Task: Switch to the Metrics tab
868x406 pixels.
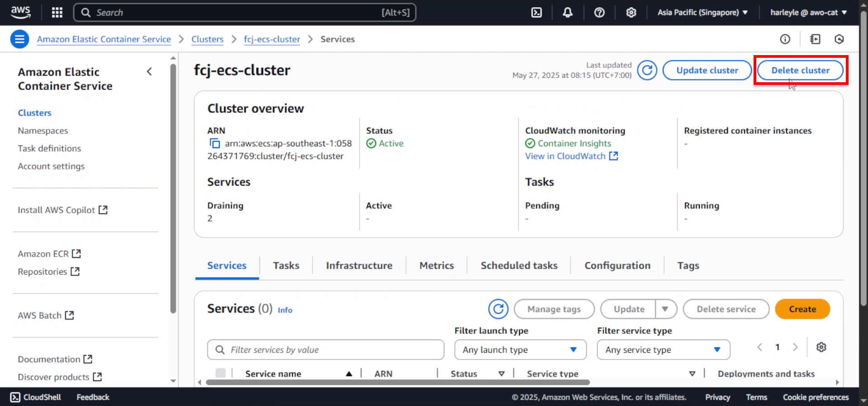Action: point(437,266)
